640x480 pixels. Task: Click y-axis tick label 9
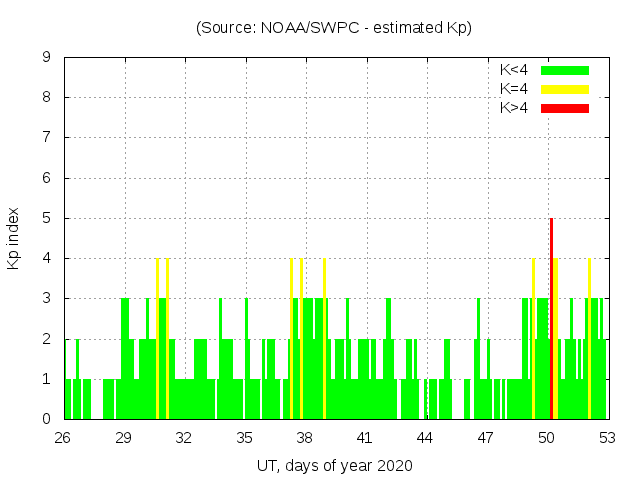point(47,57)
